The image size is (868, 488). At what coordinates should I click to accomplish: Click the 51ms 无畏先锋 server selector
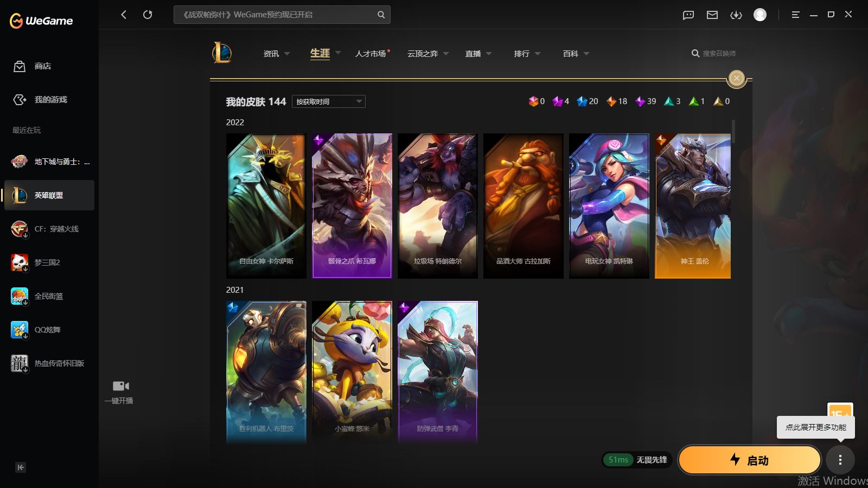637,460
